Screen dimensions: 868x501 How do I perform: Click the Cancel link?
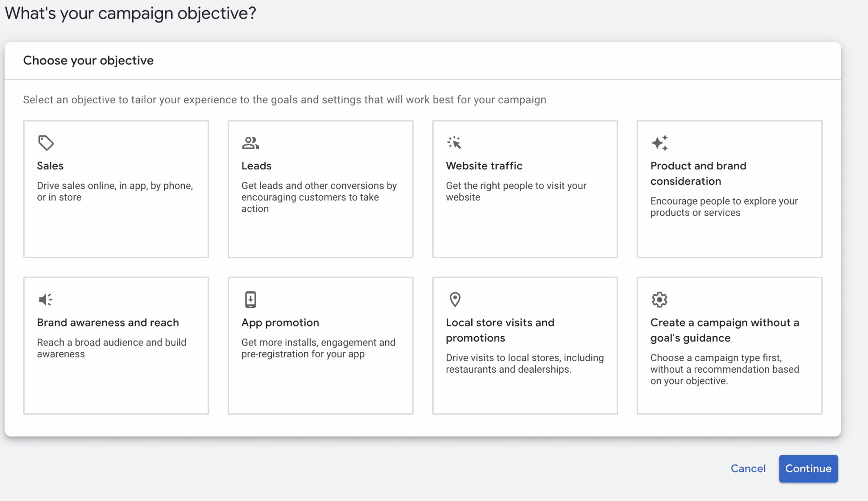[748, 468]
